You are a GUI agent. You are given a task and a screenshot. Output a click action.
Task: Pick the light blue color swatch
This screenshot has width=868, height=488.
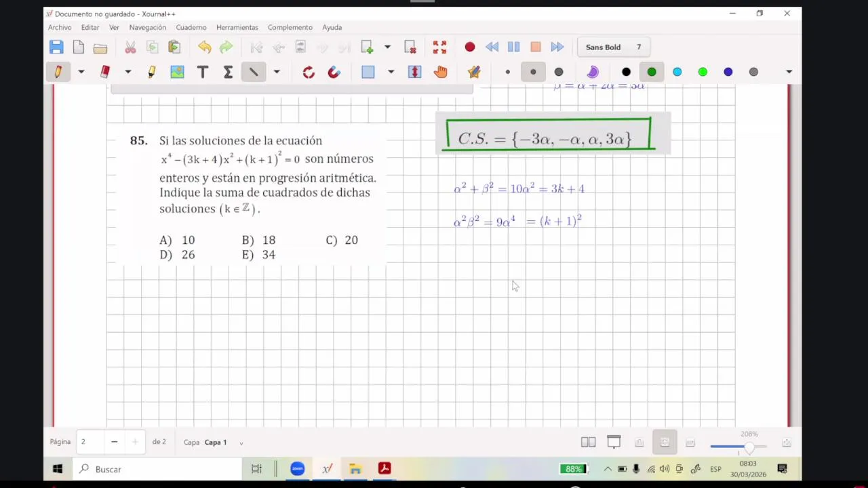[677, 72]
